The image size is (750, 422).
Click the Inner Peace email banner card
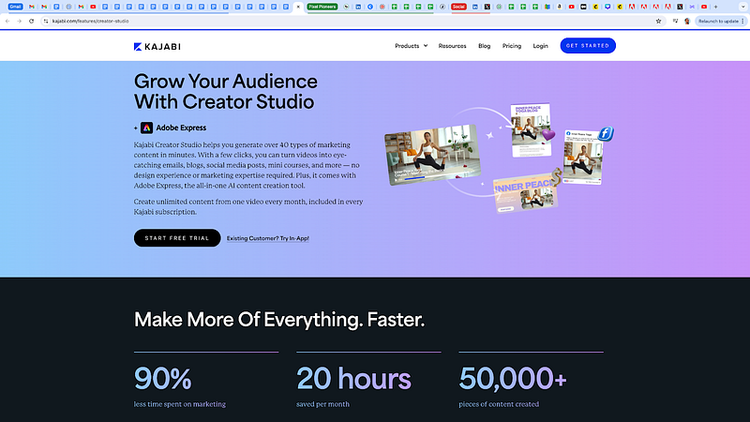[525, 193]
